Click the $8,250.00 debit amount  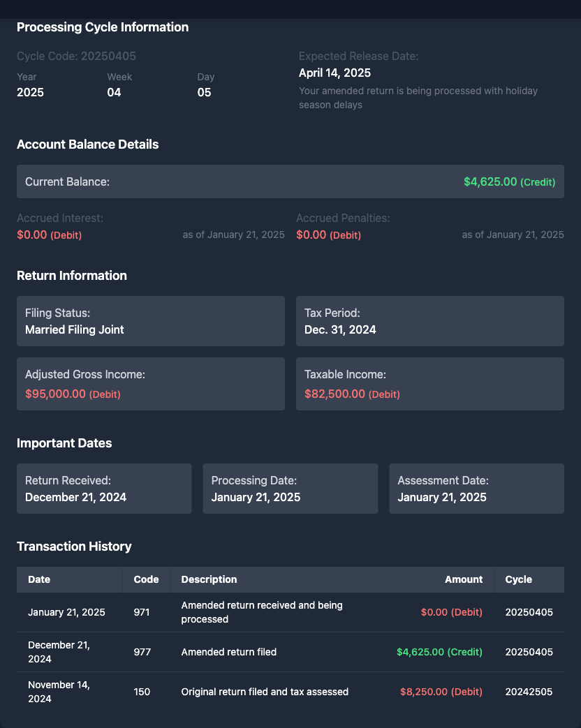pyautogui.click(x=441, y=692)
